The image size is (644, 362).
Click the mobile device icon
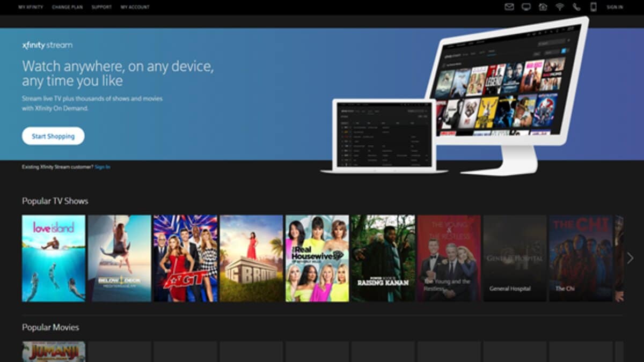593,7
